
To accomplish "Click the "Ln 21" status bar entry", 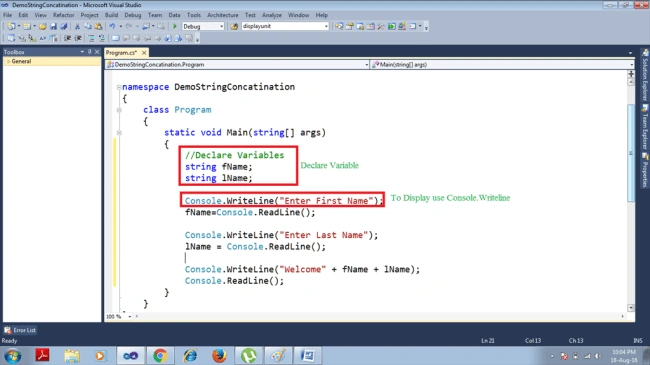I will point(488,341).
